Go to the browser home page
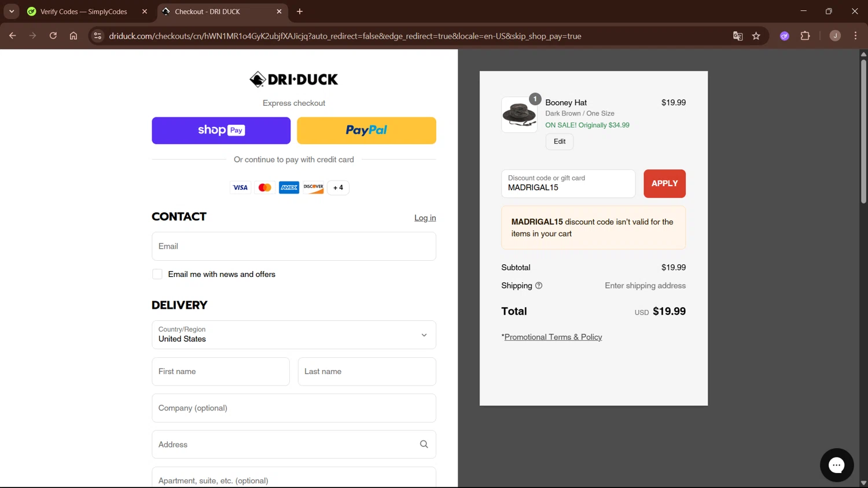The image size is (868, 488). (x=73, y=36)
